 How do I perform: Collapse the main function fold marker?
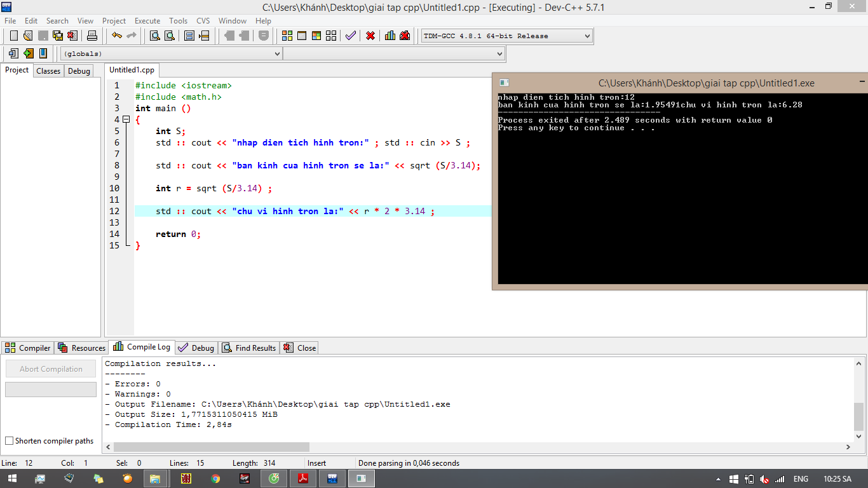126,119
